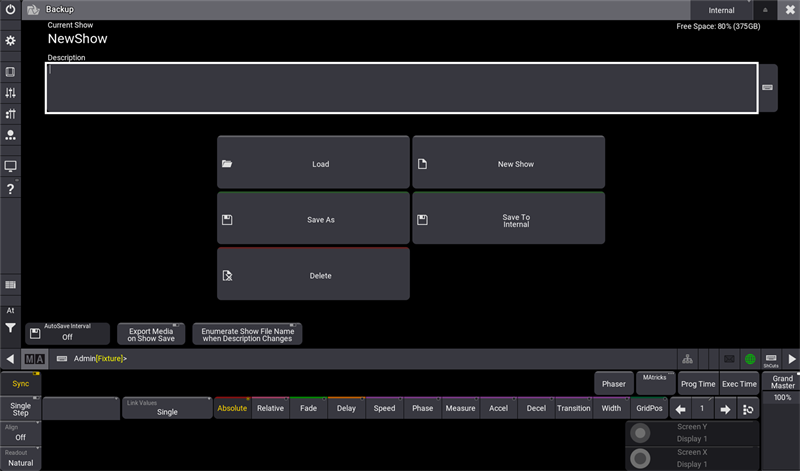Select the Absolute layer tab
800x471 pixels.
click(232, 408)
